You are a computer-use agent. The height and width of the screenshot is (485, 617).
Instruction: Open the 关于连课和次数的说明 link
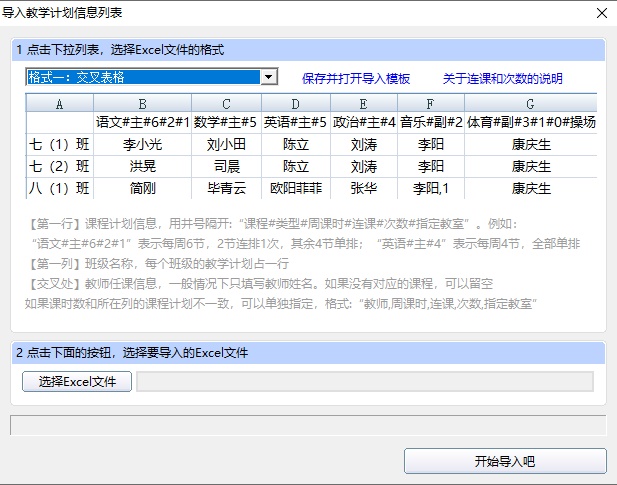(502, 79)
